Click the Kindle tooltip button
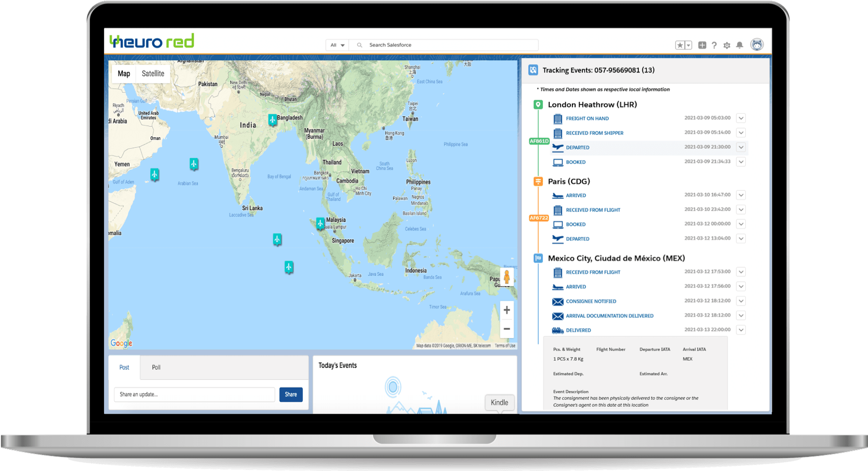This screenshot has width=868, height=471. 499,403
